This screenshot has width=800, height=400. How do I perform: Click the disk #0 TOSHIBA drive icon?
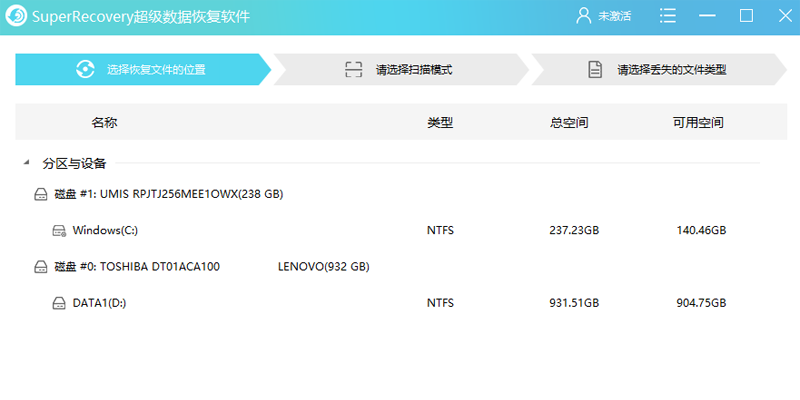(41, 266)
